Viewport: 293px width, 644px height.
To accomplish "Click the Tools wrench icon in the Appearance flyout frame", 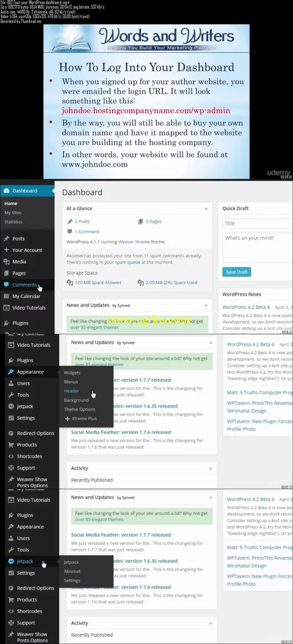I will point(11,395).
